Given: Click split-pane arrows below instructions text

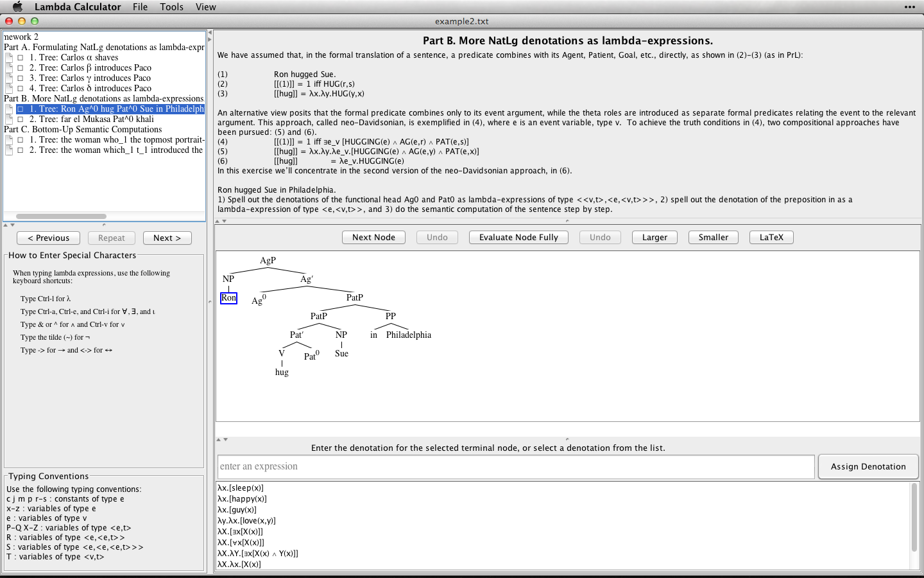Looking at the screenshot, I should 221,221.
